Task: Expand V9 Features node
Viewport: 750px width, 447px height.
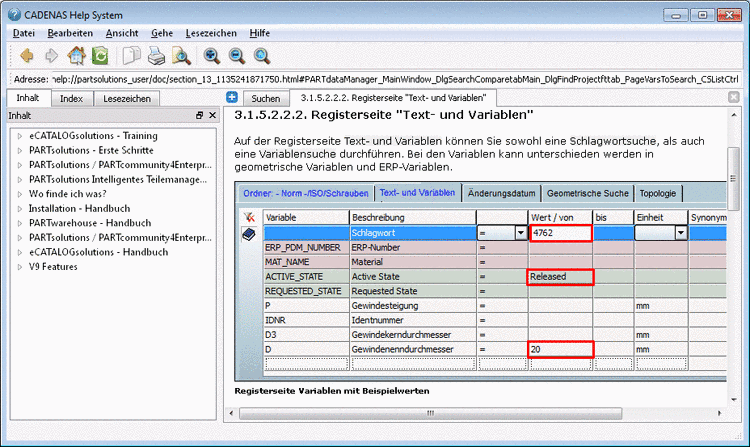Action: point(20,267)
